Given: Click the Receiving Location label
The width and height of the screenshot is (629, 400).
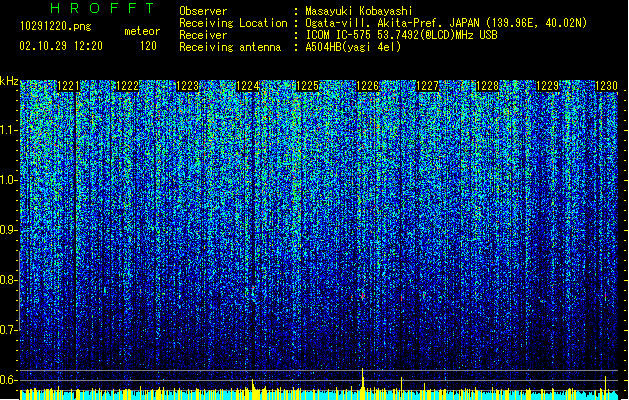Looking at the screenshot, I should [233, 23].
